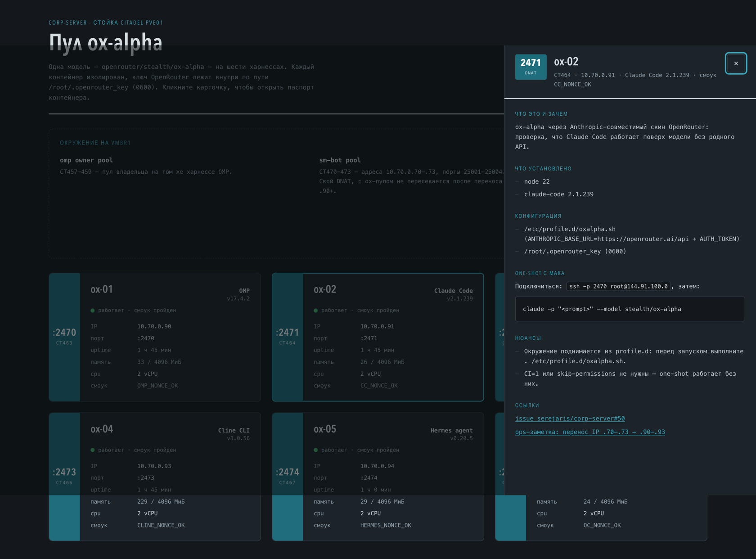Open the ox-05 Hermes agent card

pyautogui.click(x=378, y=477)
